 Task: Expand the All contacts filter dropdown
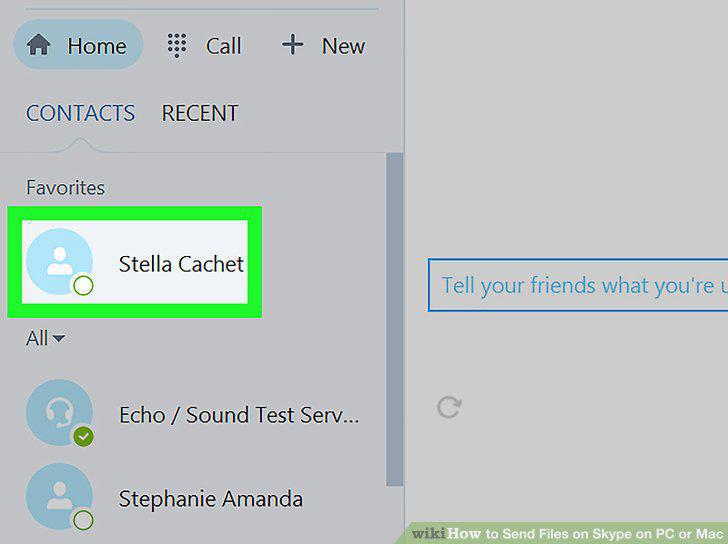(x=46, y=338)
